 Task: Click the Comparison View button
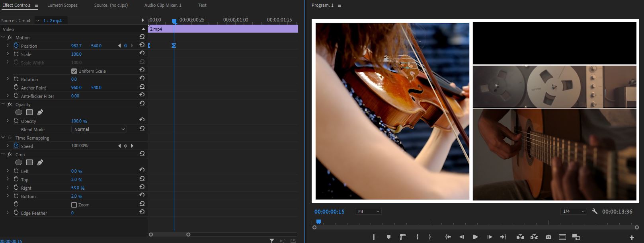pos(576,237)
